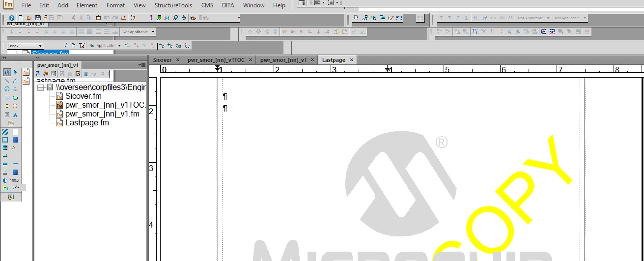
Task: Click the Undo arrow icon
Action: point(107,18)
